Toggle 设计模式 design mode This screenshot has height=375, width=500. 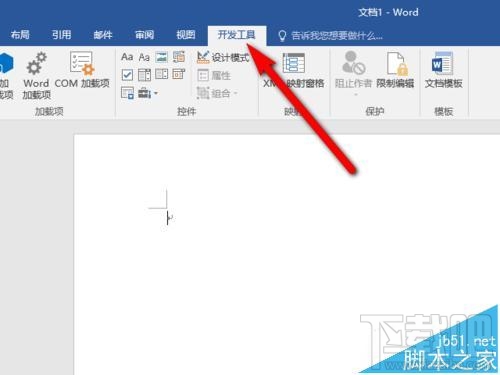[223, 57]
